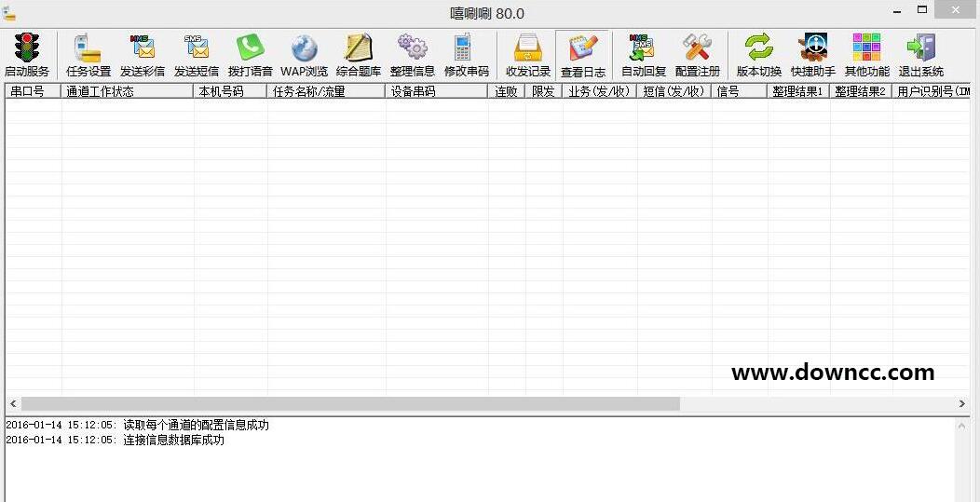Minimize the 嘻唰唰 window
Image resolution: width=980 pixels, height=502 pixels.
(895, 10)
